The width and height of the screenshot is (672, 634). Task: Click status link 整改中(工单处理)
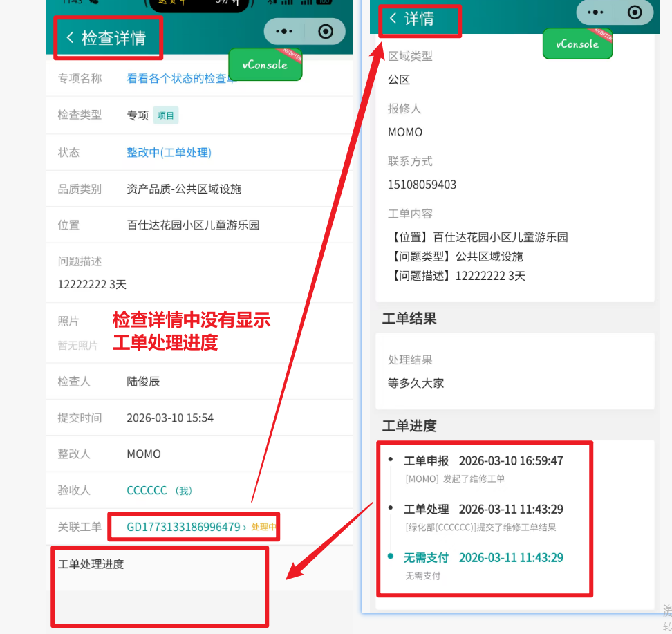click(169, 152)
